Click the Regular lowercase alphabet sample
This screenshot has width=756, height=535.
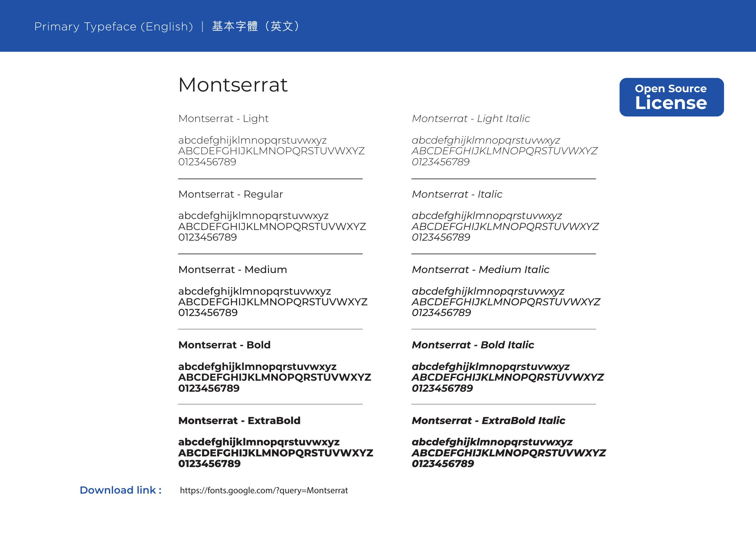click(253, 216)
